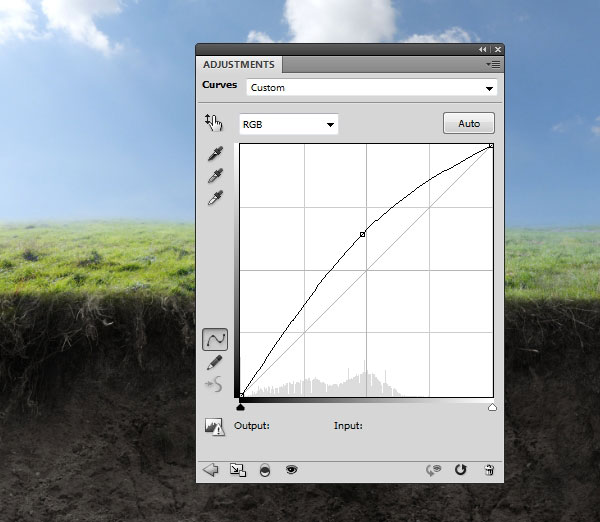Open the Adjustments panel flyout menu

(493, 64)
